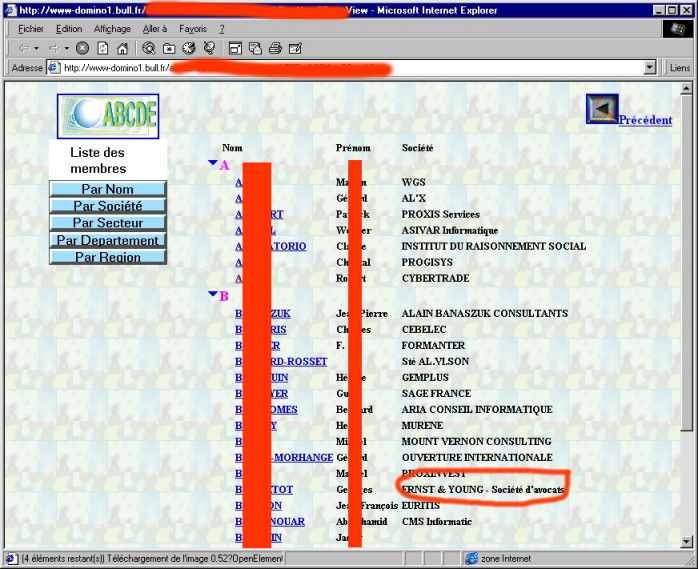Open the member name link ending in -MORHANGE
This screenshot has height=569, width=698.
tap(284, 458)
